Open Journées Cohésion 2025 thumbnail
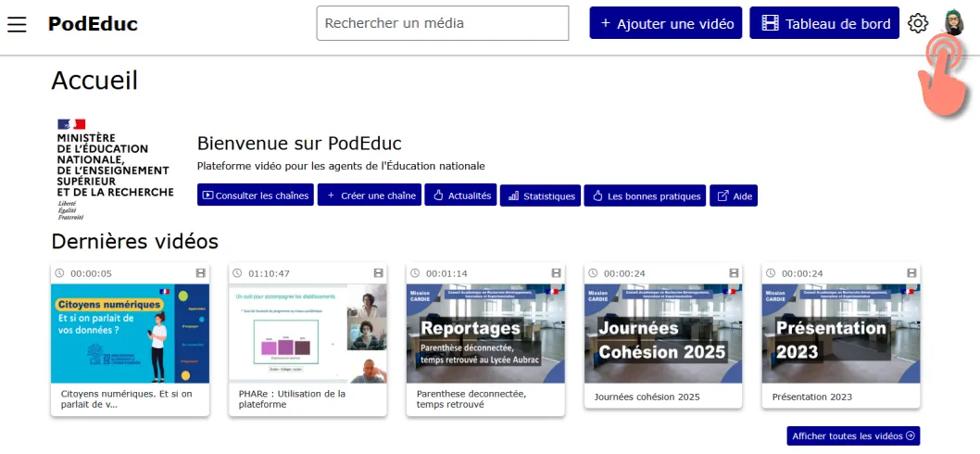Viewport: 980px width, 454px height. tap(663, 334)
